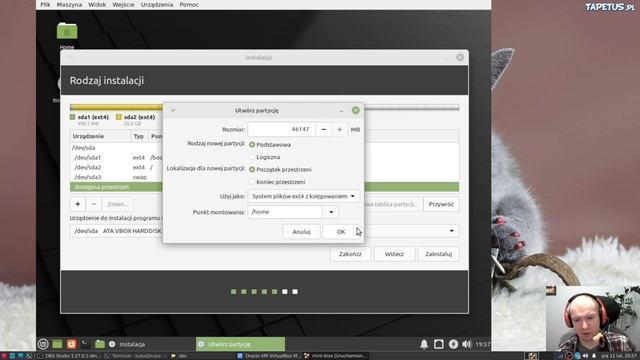
Task: Open the file manager folder icon in the panel
Action: (x=100, y=344)
